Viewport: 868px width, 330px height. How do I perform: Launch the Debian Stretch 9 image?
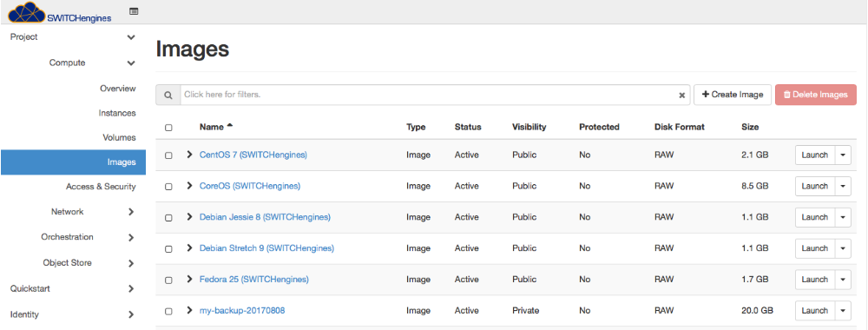(x=815, y=248)
